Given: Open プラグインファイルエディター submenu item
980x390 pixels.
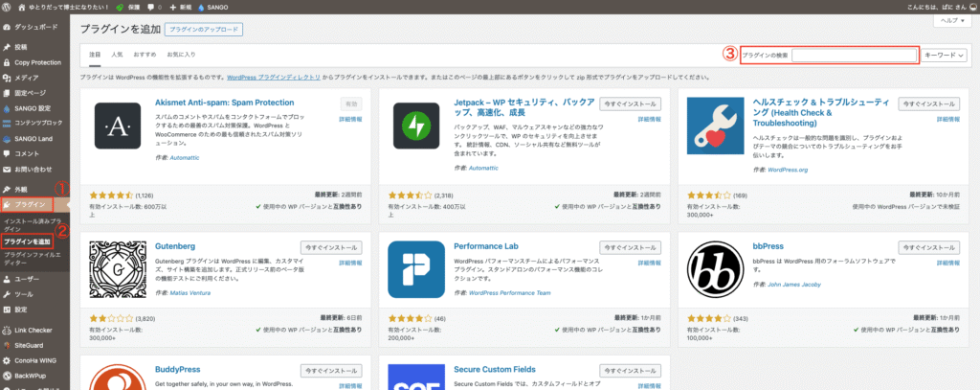Looking at the screenshot, I should 33,259.
